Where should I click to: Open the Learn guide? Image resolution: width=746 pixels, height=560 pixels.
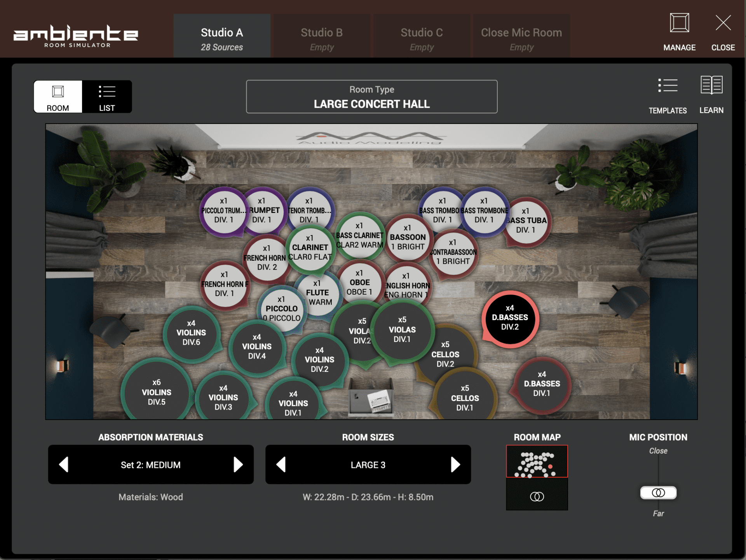point(711,95)
